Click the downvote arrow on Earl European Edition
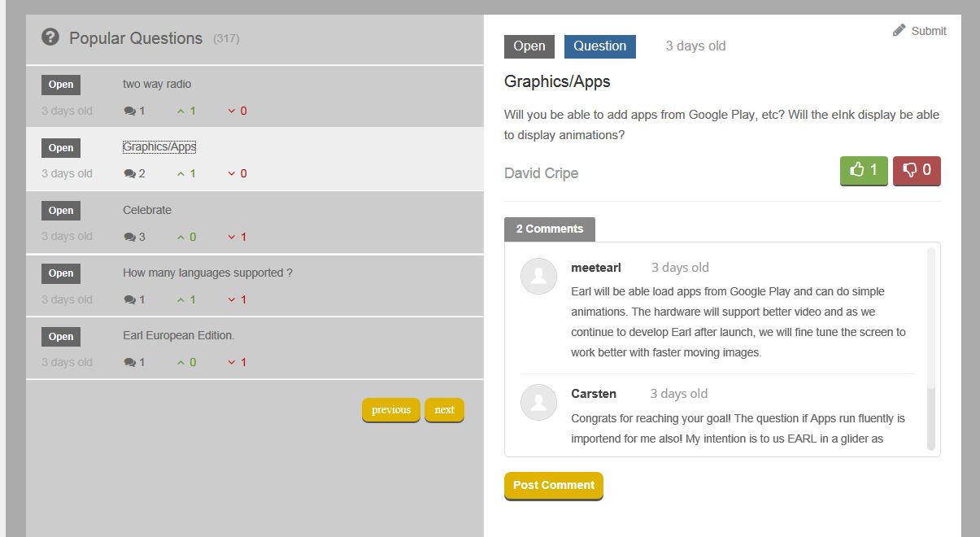This screenshot has height=537, width=980. [x=232, y=363]
